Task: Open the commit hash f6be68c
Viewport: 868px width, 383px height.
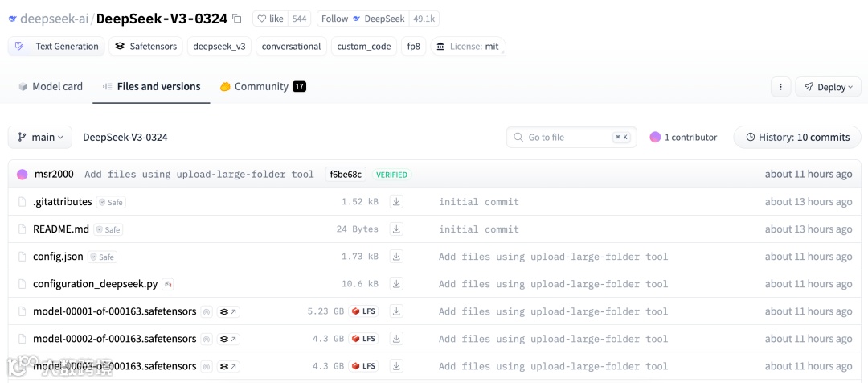Action: click(x=346, y=175)
